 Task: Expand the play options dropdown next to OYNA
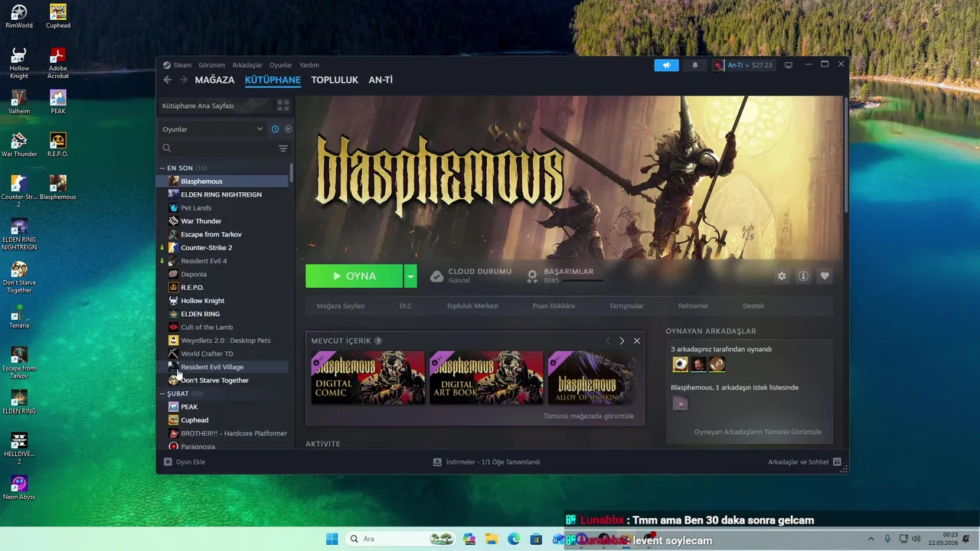[410, 276]
